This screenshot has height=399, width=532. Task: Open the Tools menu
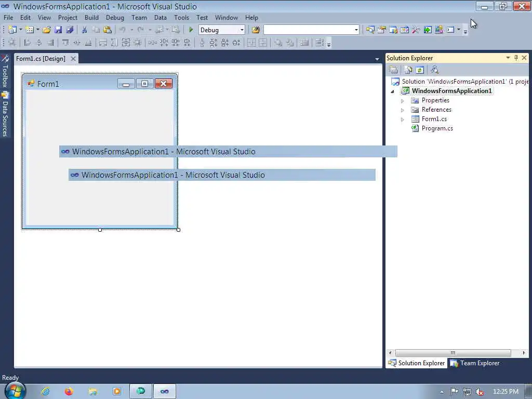(181, 18)
